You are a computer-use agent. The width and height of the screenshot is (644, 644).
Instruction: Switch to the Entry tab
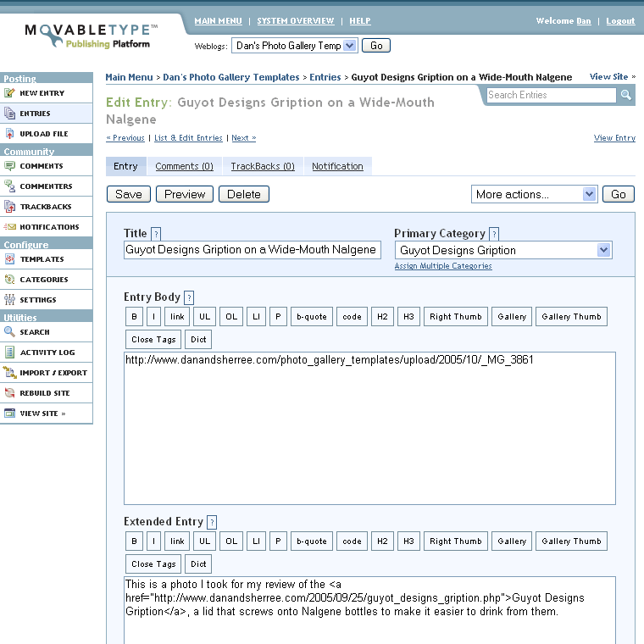point(125,166)
